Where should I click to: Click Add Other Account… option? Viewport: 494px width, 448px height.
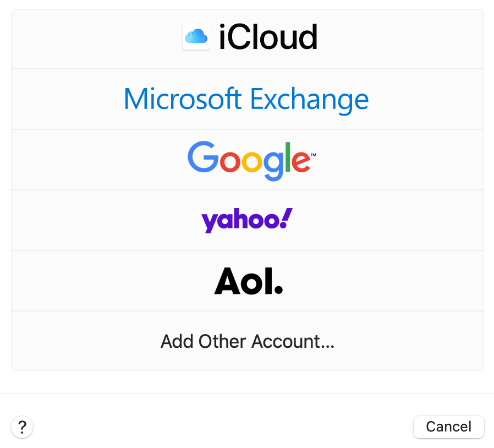[x=247, y=341]
